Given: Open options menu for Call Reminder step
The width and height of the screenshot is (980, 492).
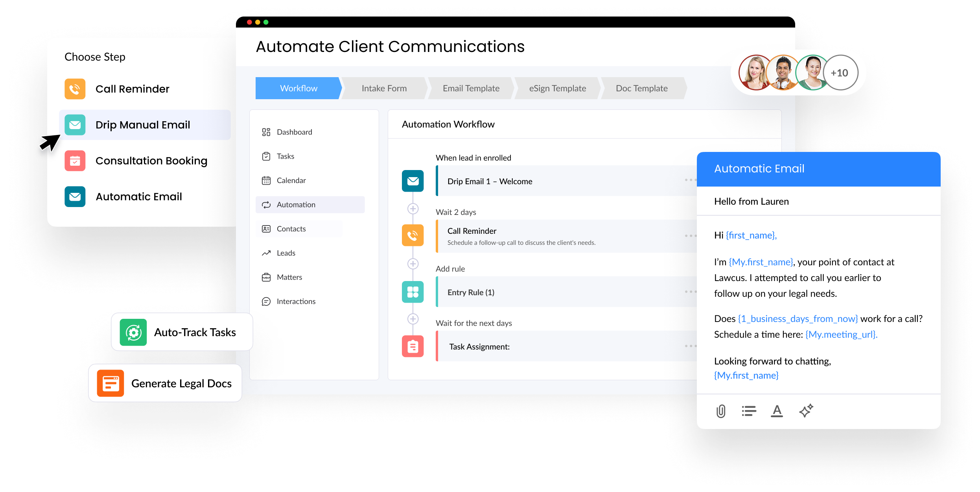Looking at the screenshot, I should [x=690, y=236].
